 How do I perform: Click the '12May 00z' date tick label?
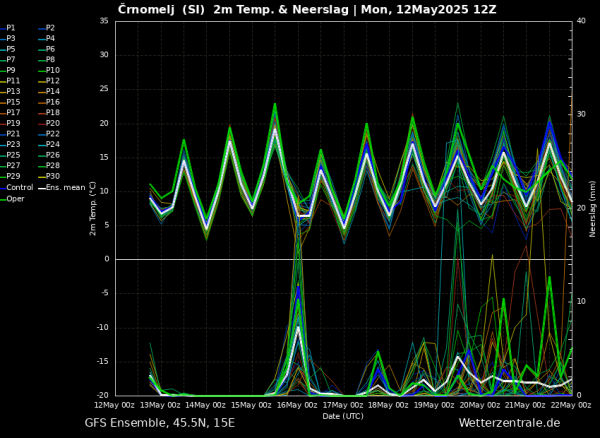pyautogui.click(x=114, y=405)
